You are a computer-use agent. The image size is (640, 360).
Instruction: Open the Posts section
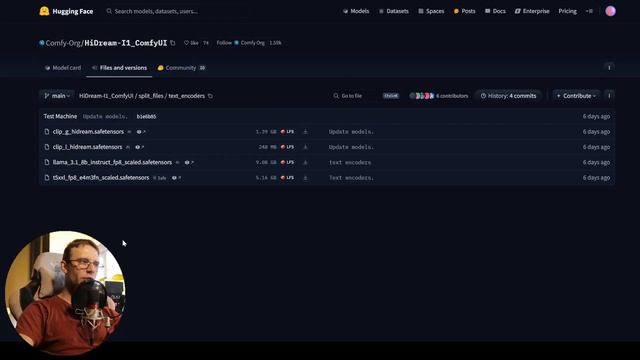click(x=464, y=11)
